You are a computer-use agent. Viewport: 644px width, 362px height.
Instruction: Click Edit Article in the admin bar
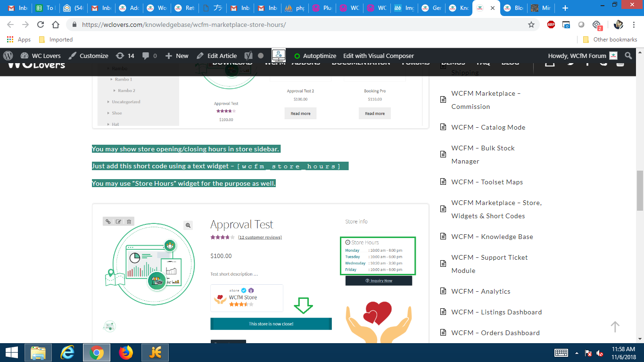coord(217,56)
